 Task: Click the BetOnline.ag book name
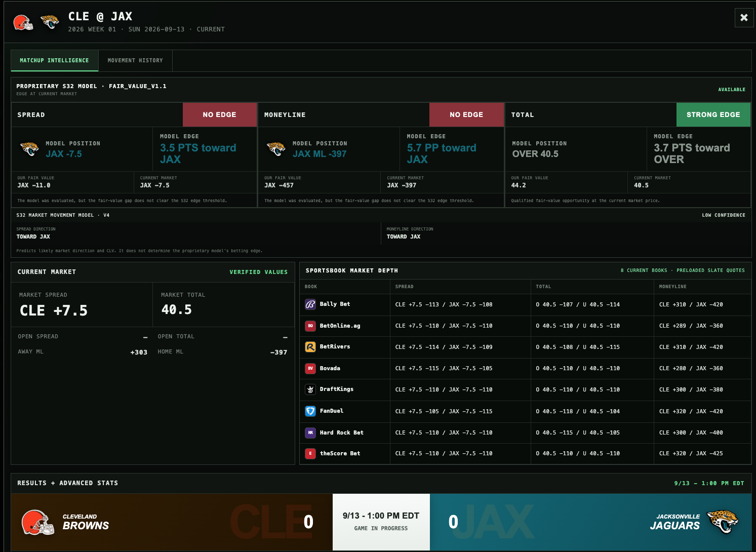[340, 326]
